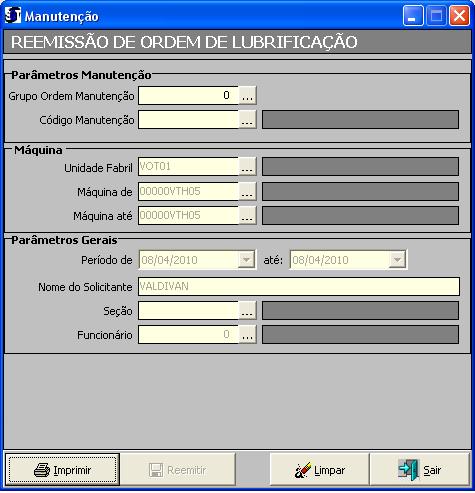Open lookup button beside Máquina até

[247, 216]
